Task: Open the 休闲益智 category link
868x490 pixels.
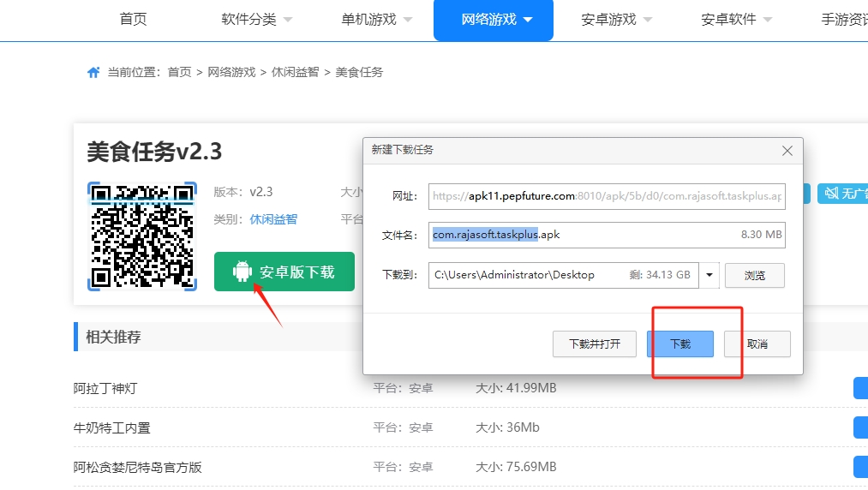Action: tap(273, 219)
